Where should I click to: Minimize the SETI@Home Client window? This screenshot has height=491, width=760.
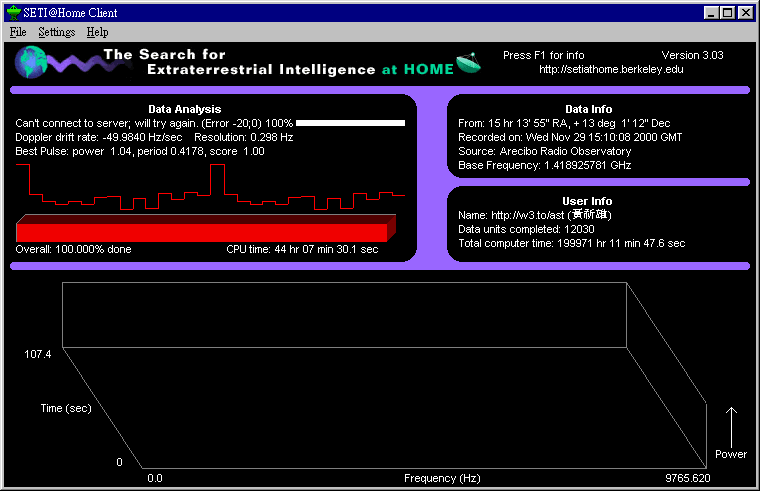pos(711,13)
